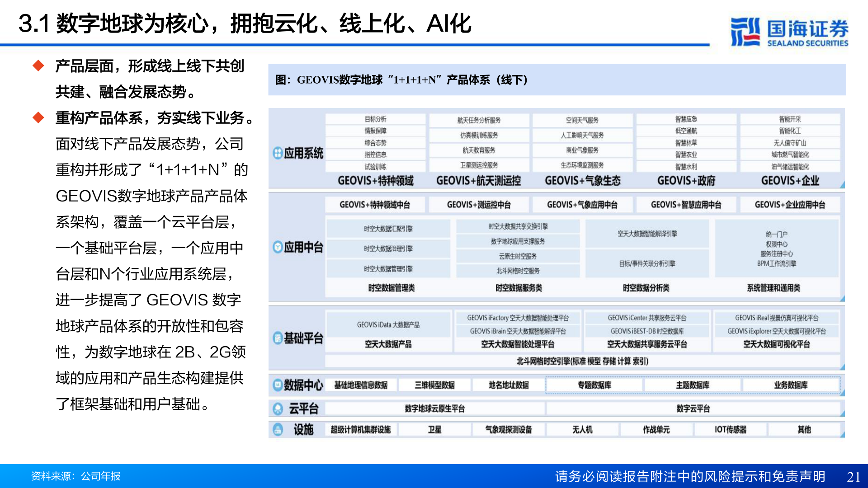
Task: Click the GEOVIS+智慧应用中台 box
Action: [x=686, y=205]
